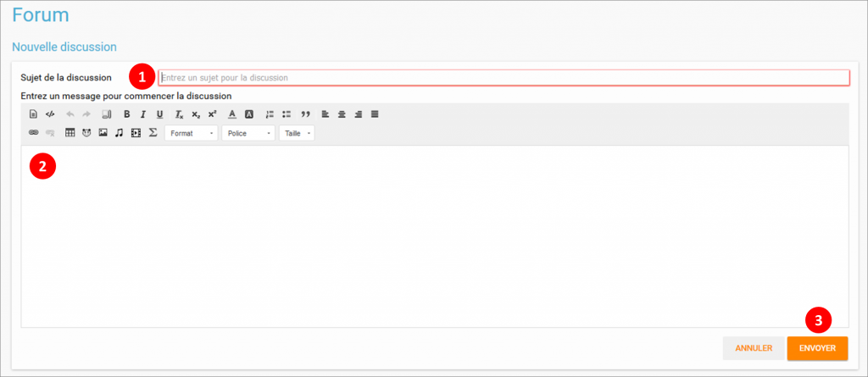The width and height of the screenshot is (868, 377).
Task: Insert an image into the message
Action: (x=103, y=133)
